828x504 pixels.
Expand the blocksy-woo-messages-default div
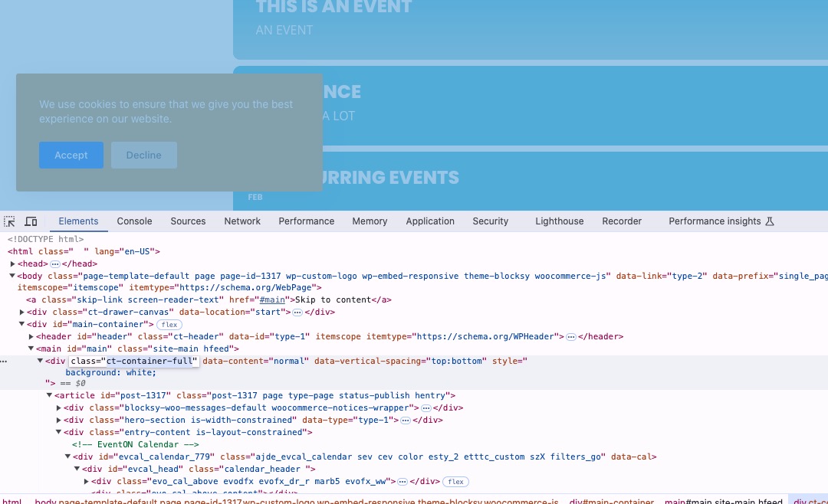58,407
